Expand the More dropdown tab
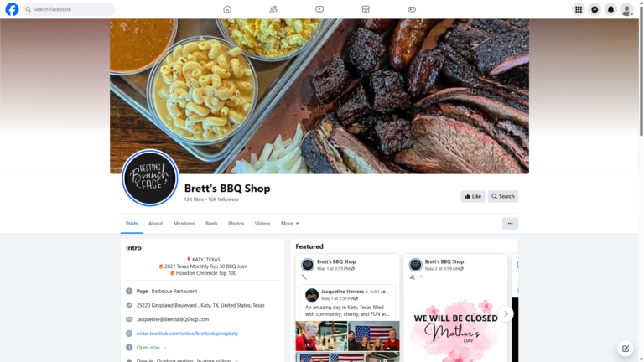Screen dimensions: 644x362 click(x=289, y=223)
